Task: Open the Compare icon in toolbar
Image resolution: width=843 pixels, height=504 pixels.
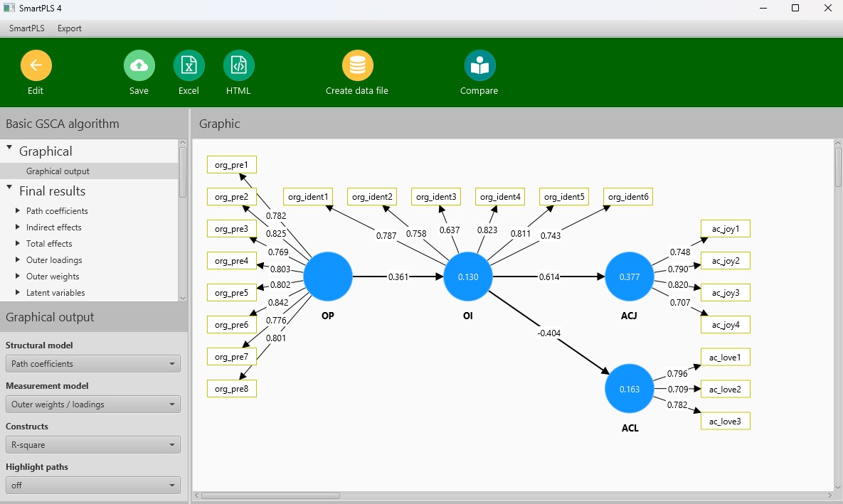Action: click(479, 66)
